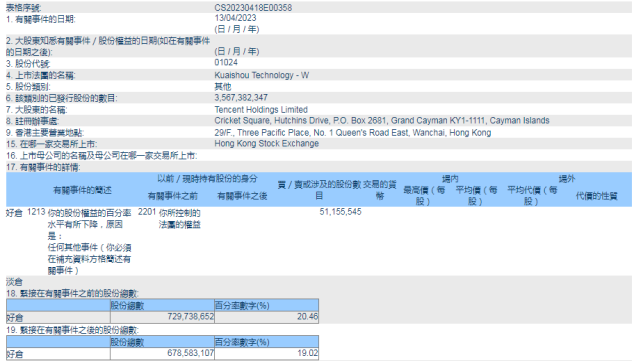Select the shares involved value 51,155,545
634x362 pixels.
pos(340,212)
